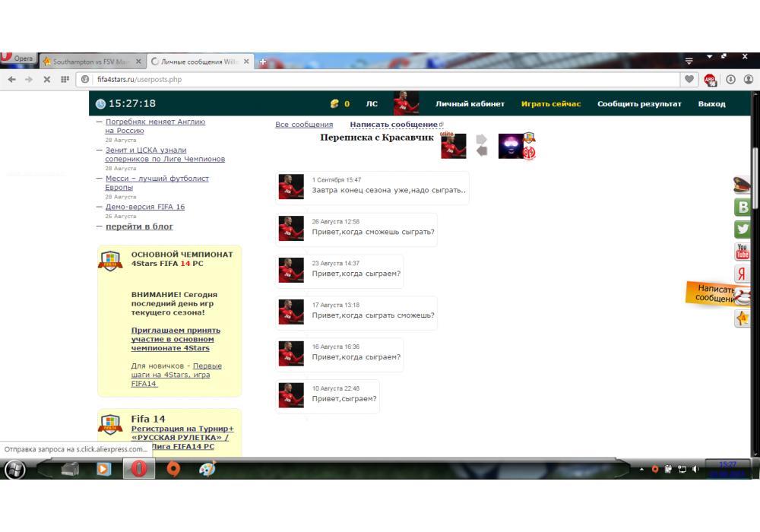Click the gray conversation direction arrows
This screenshot has height=532, width=760.
click(481, 145)
